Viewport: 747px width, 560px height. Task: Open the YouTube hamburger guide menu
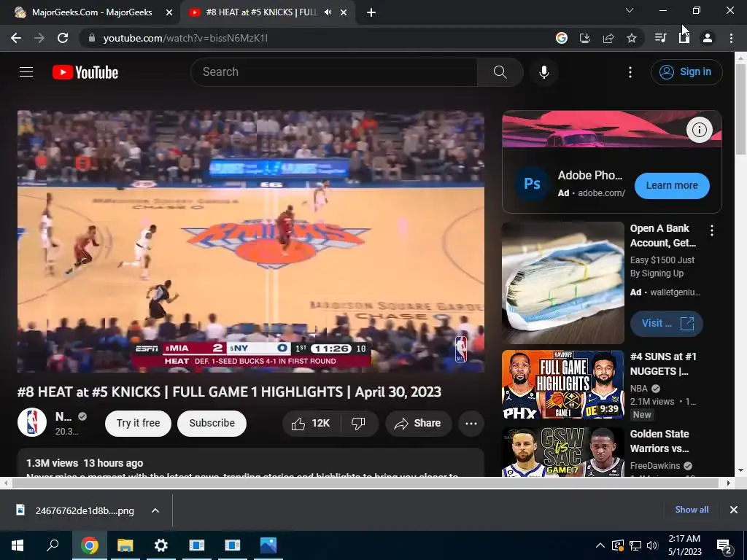pos(26,72)
